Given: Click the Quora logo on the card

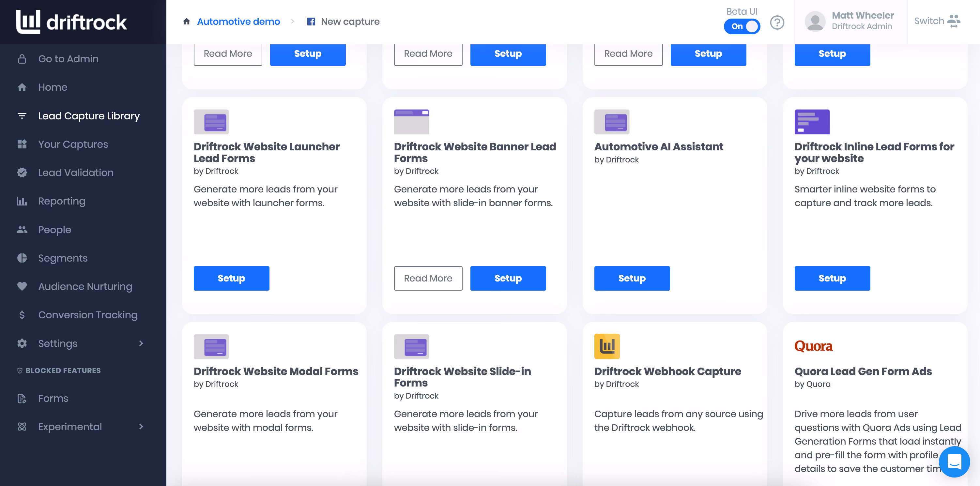Looking at the screenshot, I should [x=813, y=346].
